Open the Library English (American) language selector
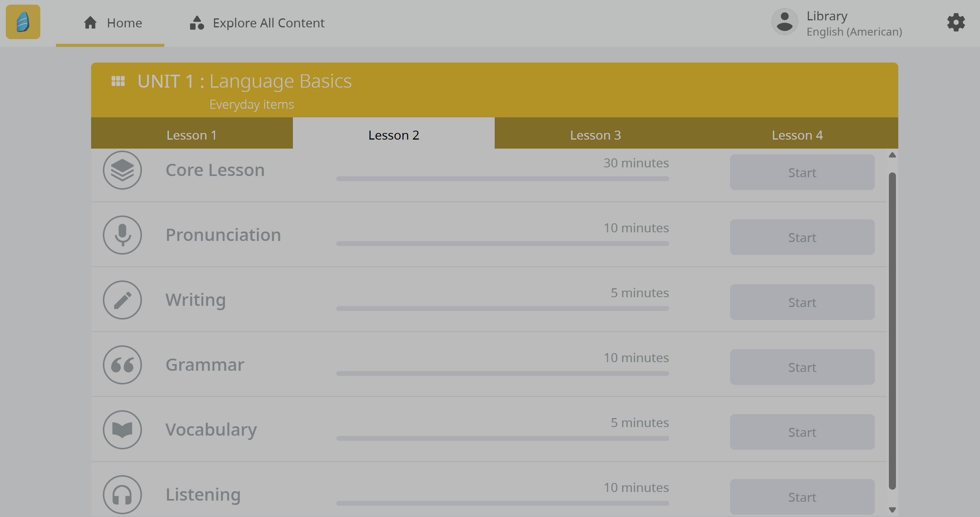 coord(853,23)
